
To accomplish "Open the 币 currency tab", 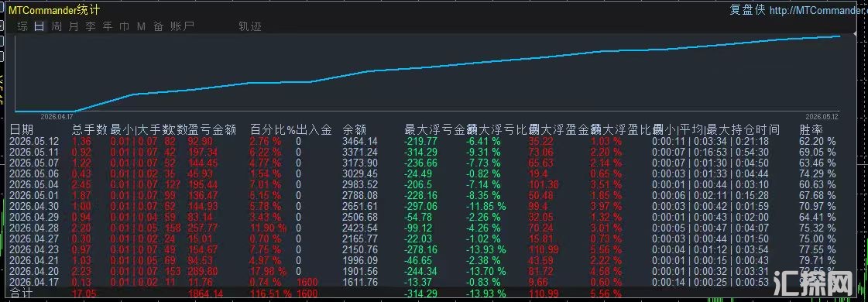I will (125, 26).
